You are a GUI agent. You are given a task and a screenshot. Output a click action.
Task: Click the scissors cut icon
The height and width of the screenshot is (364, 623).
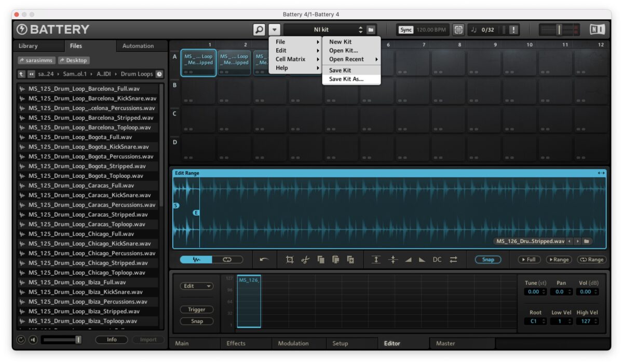click(305, 260)
